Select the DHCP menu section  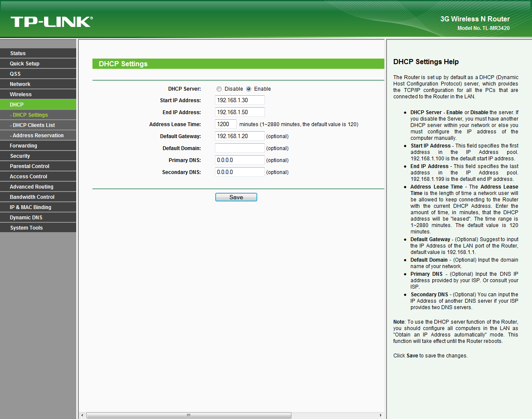coord(38,105)
